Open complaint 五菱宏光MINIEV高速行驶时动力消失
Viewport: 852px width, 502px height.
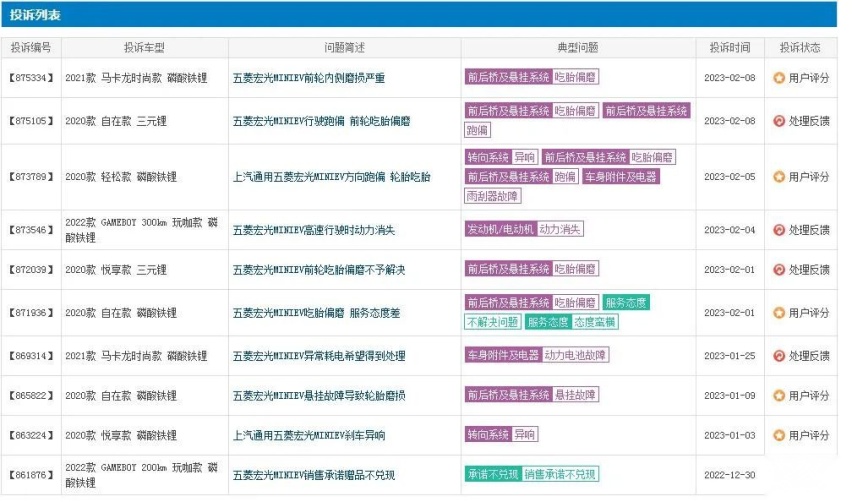(314, 230)
